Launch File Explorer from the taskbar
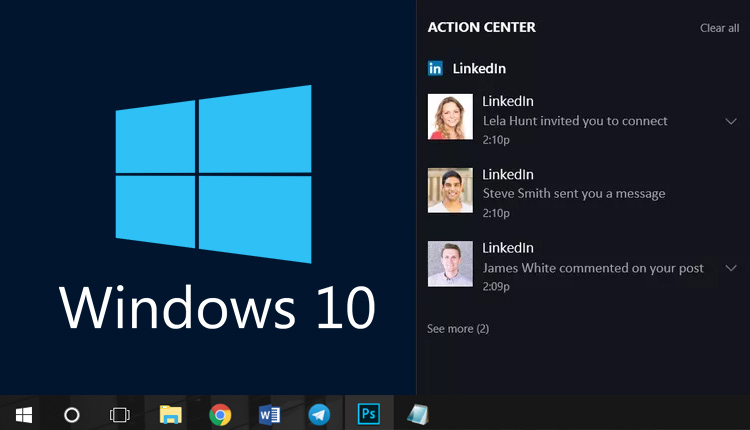This screenshot has width=750, height=430. coord(170,415)
